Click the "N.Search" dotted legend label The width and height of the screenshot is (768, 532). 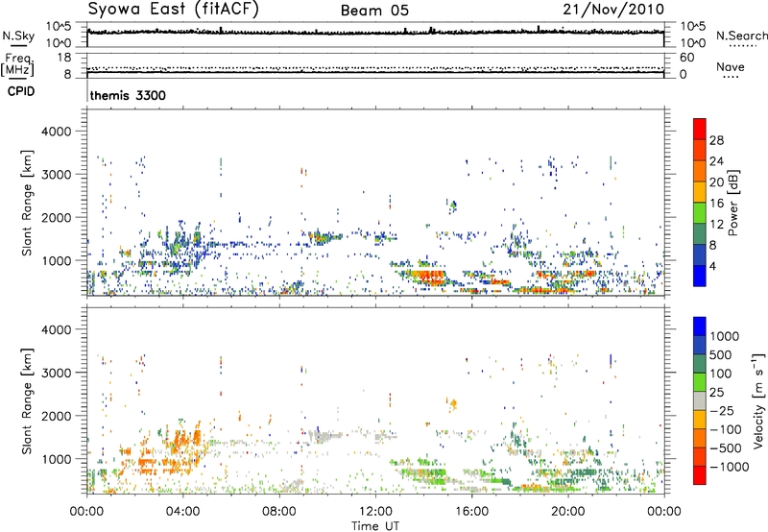click(x=741, y=36)
